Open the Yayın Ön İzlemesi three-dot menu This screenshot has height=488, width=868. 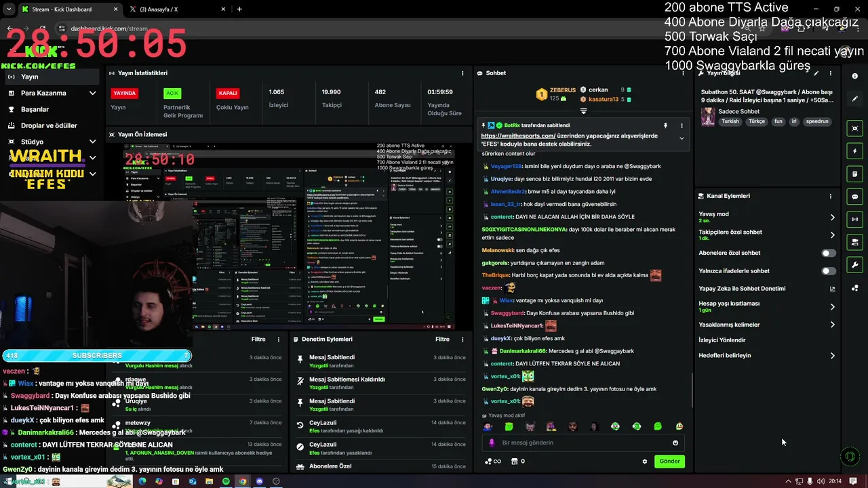point(463,135)
